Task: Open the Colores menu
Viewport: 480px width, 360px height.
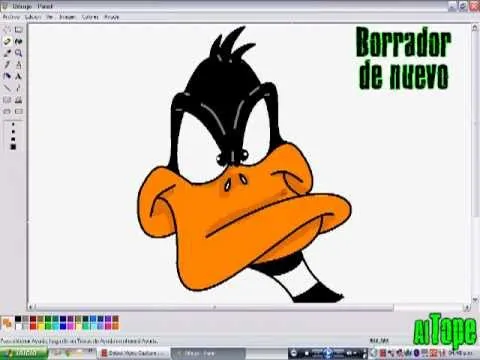Action: tap(90, 17)
